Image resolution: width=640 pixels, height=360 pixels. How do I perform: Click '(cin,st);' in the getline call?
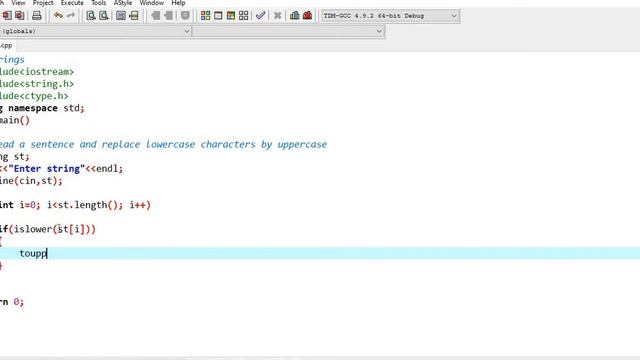click(38, 181)
